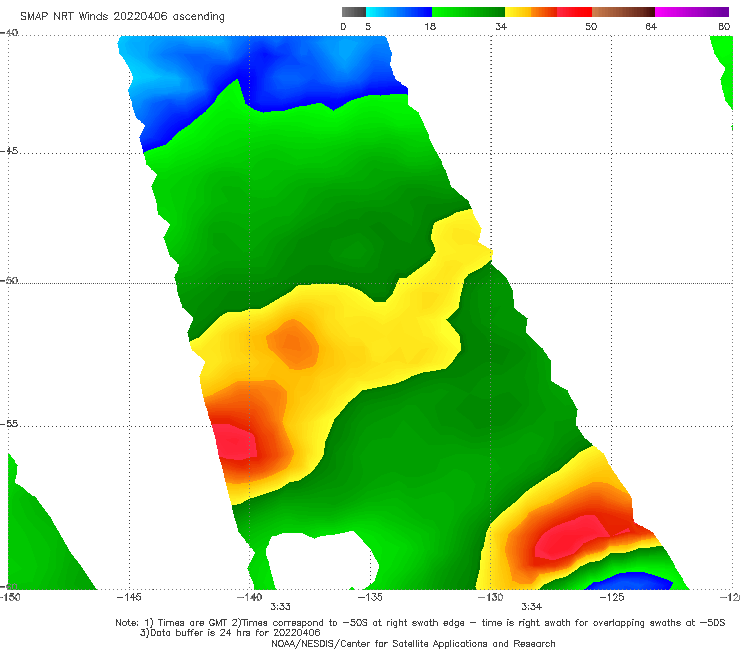
Task: Click the brown segment of the color bar
Action: pyautogui.click(x=623, y=12)
